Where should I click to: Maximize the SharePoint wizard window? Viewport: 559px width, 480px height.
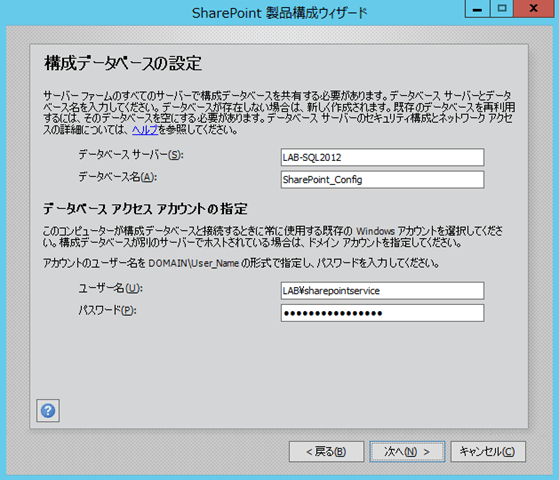click(502, 9)
